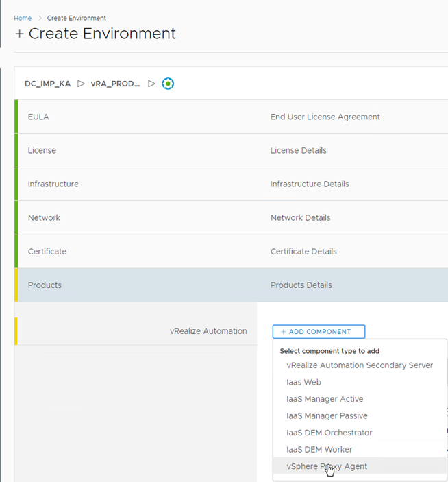The width and height of the screenshot is (448, 482).
Task: Choose Iaas Web component type
Action: tap(303, 383)
